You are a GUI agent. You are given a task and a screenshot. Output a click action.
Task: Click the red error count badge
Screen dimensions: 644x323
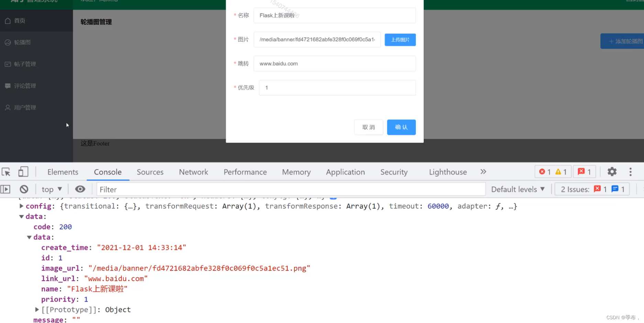point(545,172)
